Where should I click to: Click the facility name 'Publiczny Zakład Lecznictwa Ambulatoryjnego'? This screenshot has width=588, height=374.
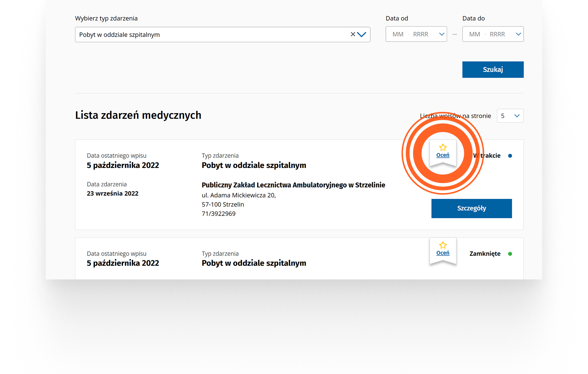293,185
